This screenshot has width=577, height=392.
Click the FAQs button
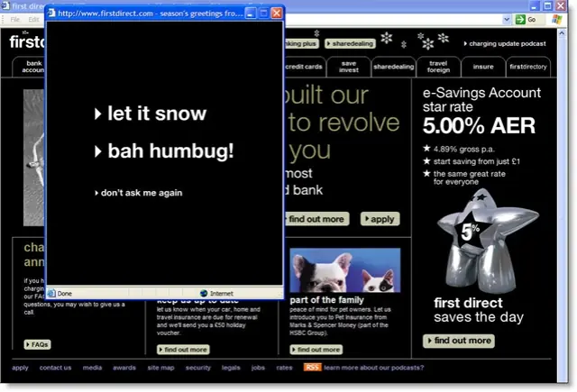37,344
